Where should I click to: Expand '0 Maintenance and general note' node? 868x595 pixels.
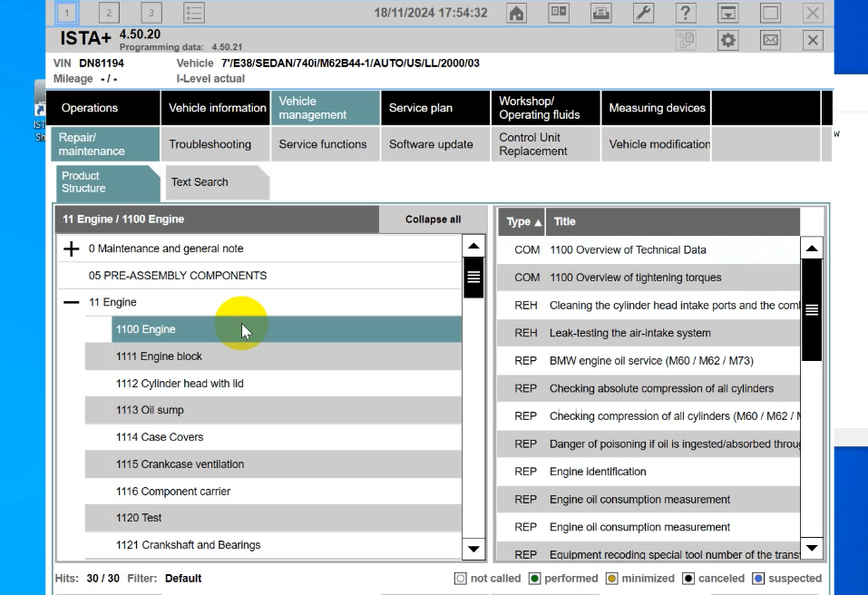pyautogui.click(x=71, y=249)
